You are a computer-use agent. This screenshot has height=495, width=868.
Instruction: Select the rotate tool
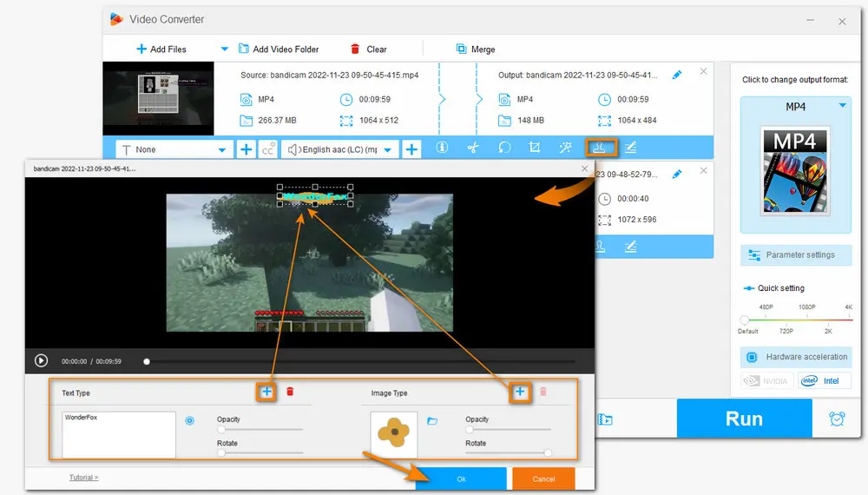pyautogui.click(x=503, y=148)
